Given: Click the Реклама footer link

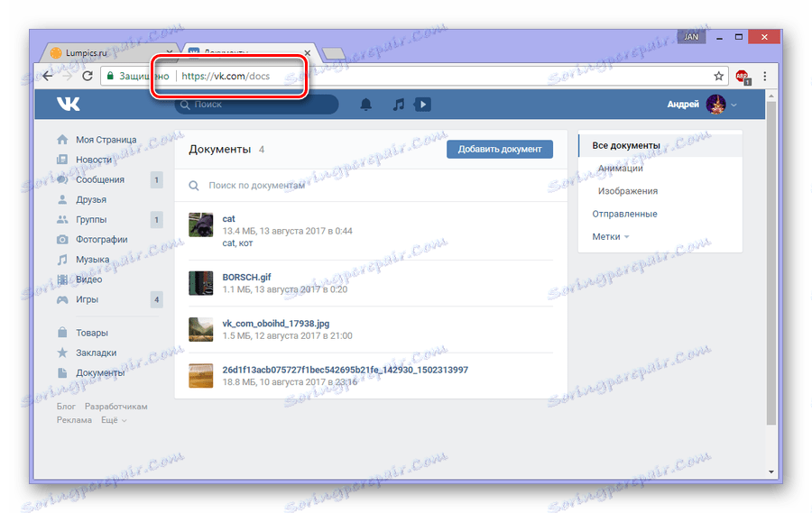Looking at the screenshot, I should pyautogui.click(x=74, y=420).
